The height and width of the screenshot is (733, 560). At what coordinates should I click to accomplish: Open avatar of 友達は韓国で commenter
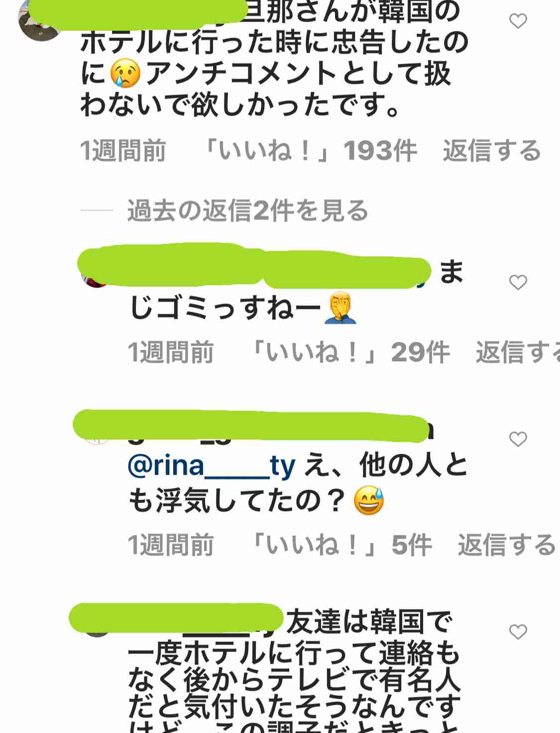(x=97, y=626)
